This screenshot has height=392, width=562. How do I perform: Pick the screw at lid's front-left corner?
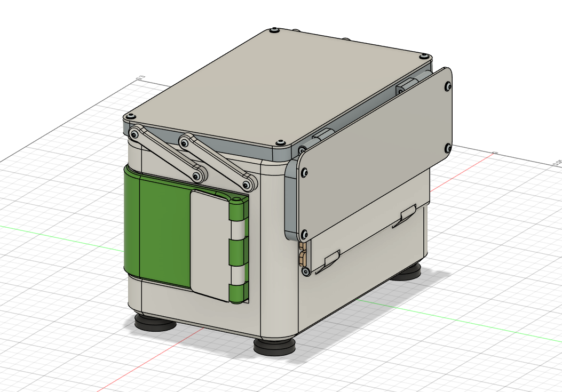tap(130, 116)
